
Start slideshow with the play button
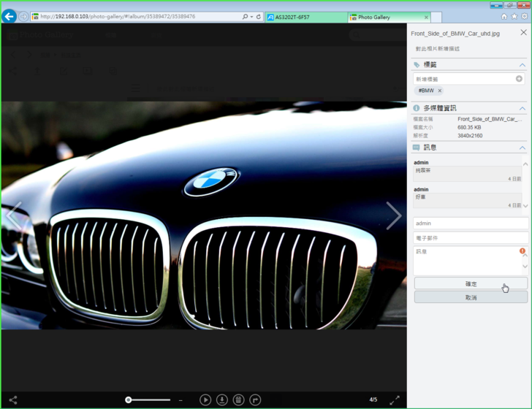(205, 400)
